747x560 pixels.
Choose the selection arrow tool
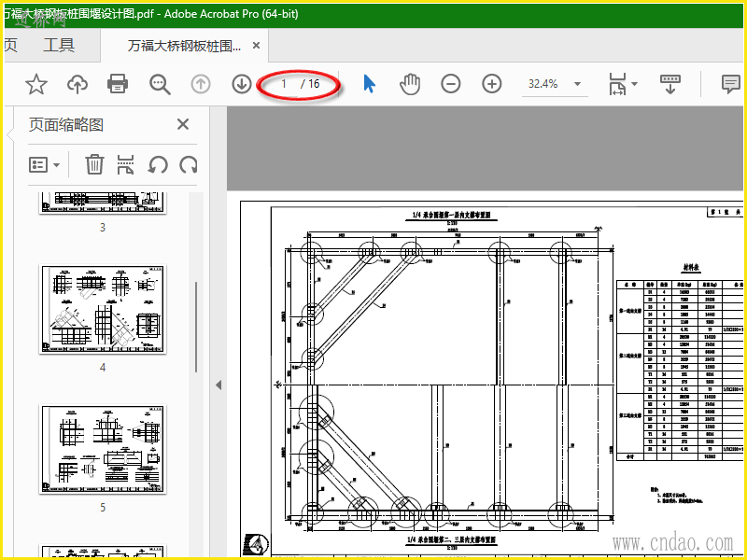click(369, 84)
